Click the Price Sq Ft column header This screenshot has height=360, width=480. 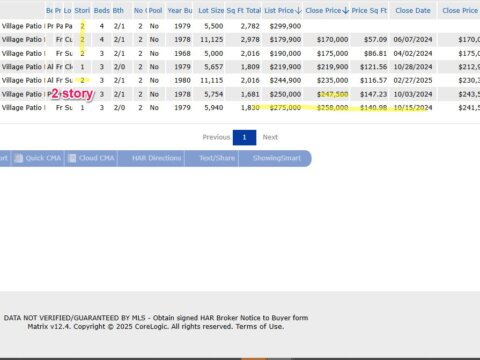tap(369, 11)
